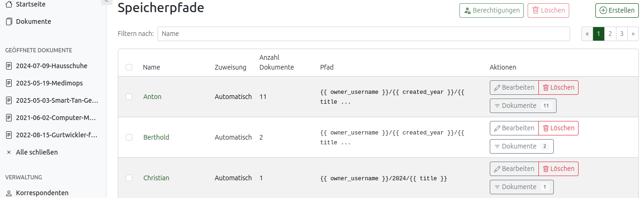Click the Startseite home icon

tap(8, 4)
